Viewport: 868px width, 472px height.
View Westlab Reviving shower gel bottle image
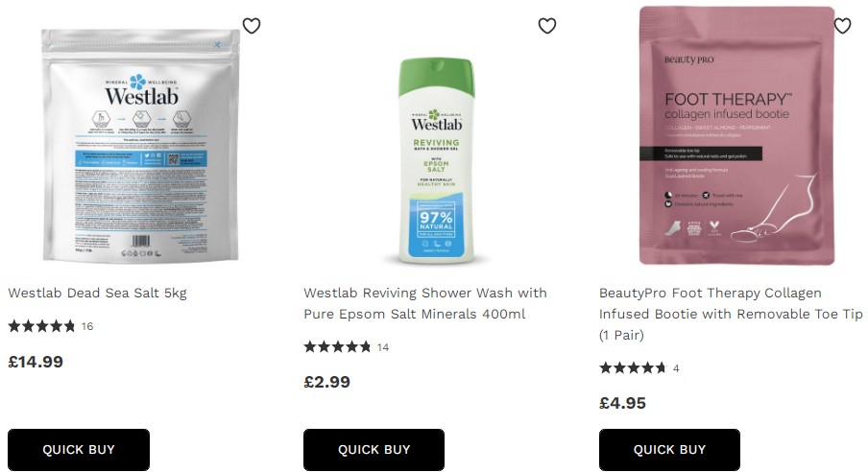[436, 160]
